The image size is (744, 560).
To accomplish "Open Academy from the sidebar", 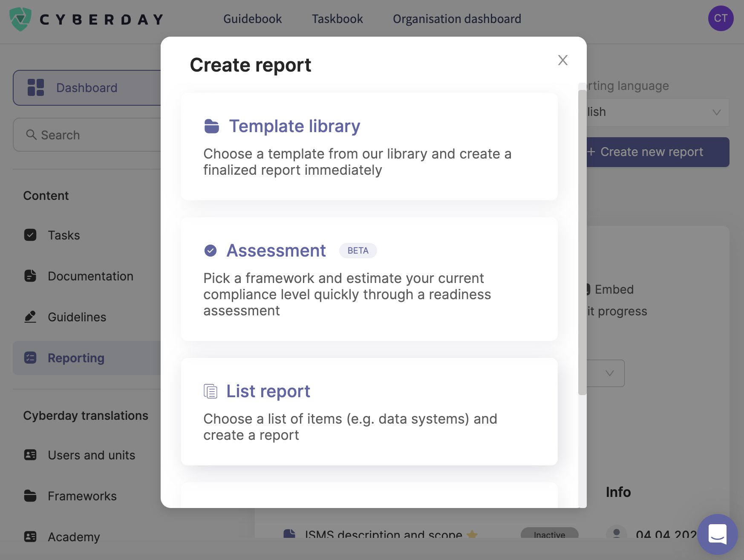I will pyautogui.click(x=74, y=537).
